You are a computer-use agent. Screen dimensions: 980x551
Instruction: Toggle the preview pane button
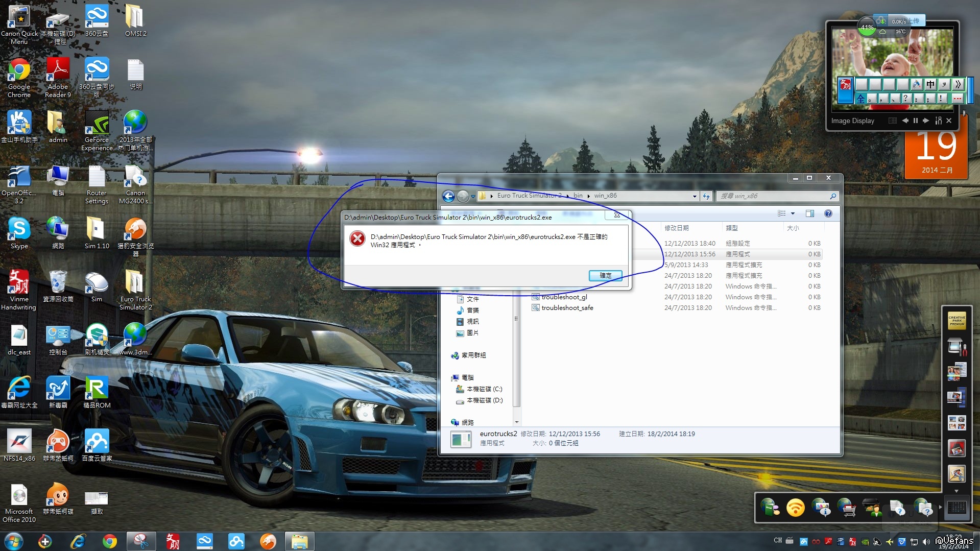click(x=809, y=213)
